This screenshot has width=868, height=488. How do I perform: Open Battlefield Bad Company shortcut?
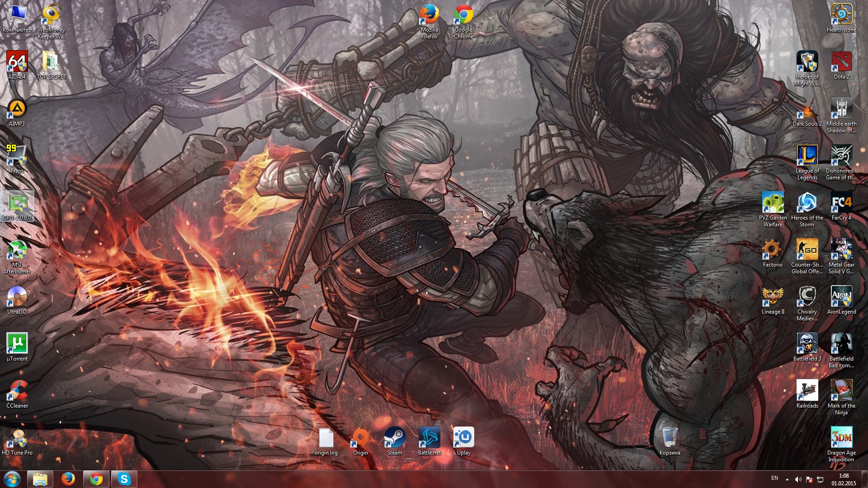[x=842, y=351]
